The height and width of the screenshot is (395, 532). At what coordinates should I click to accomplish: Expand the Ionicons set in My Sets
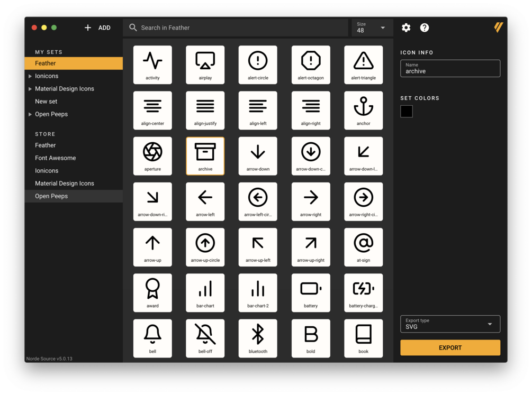click(30, 76)
